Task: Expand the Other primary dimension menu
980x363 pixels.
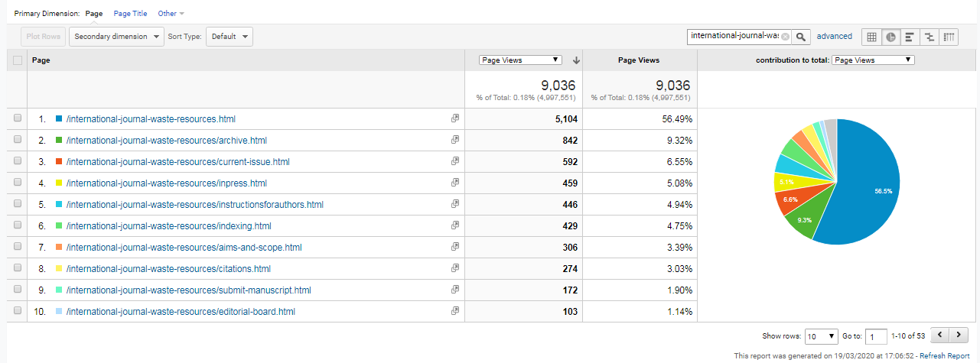Action: (171, 14)
